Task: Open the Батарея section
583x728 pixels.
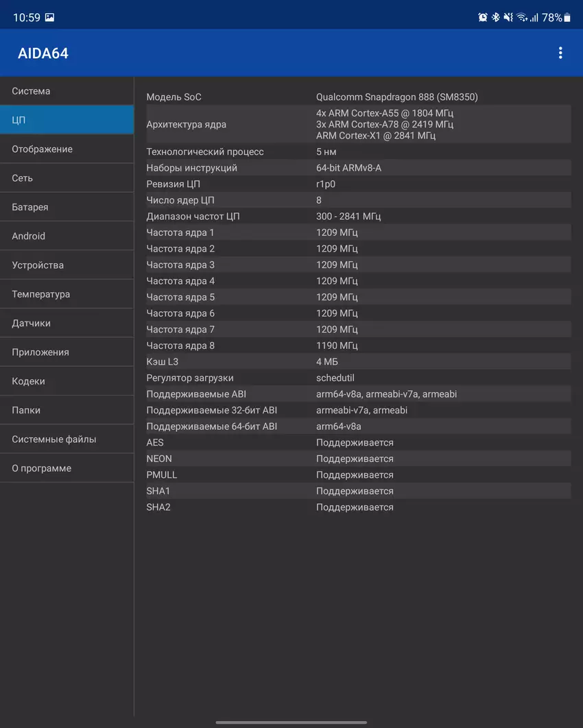Action: (67, 207)
